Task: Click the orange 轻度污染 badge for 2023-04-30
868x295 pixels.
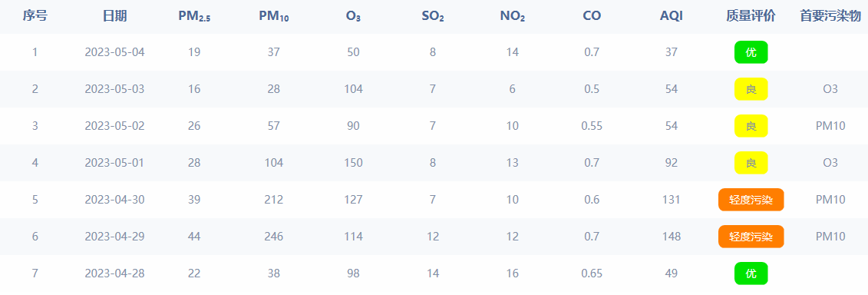Action: coord(751,200)
